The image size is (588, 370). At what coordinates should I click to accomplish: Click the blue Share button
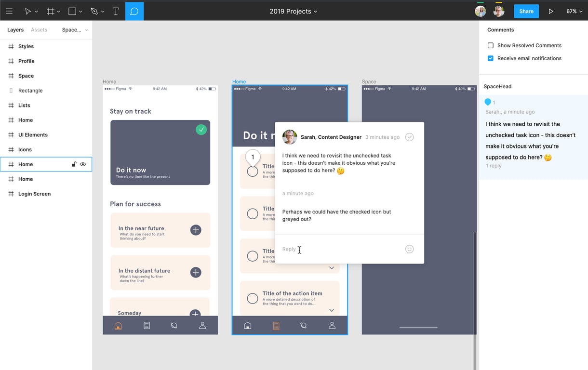pyautogui.click(x=526, y=11)
